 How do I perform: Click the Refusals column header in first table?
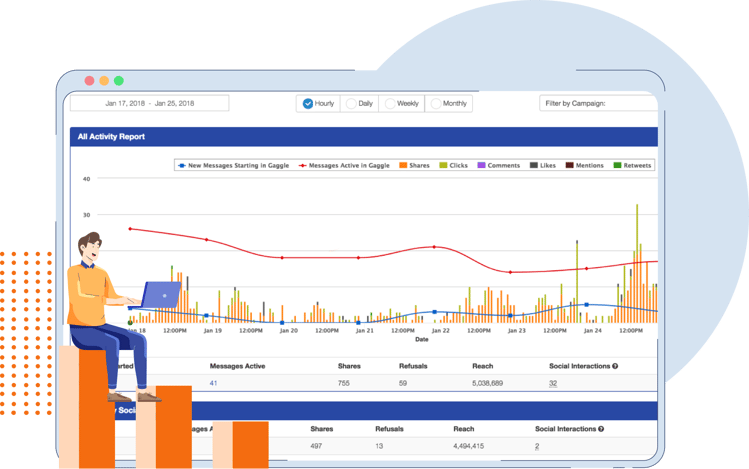(413, 366)
